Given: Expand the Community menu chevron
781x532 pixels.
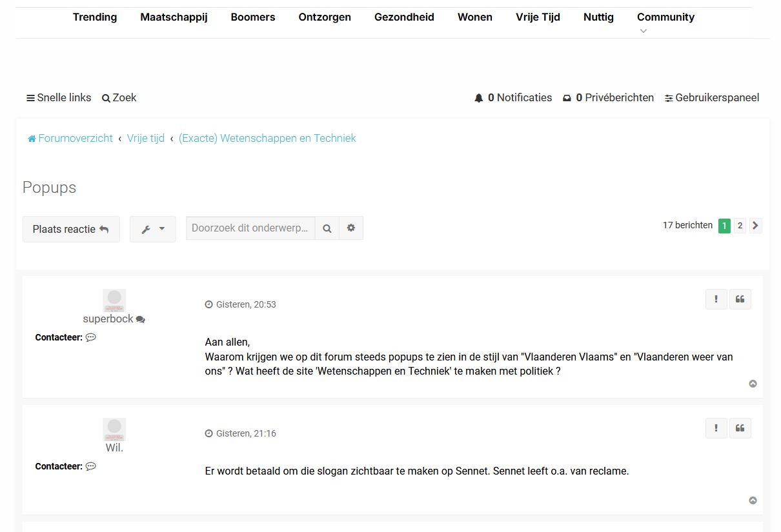Looking at the screenshot, I should (x=643, y=31).
